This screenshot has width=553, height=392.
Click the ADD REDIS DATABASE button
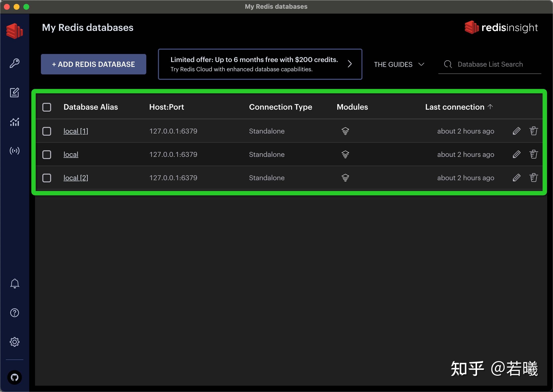pos(93,64)
